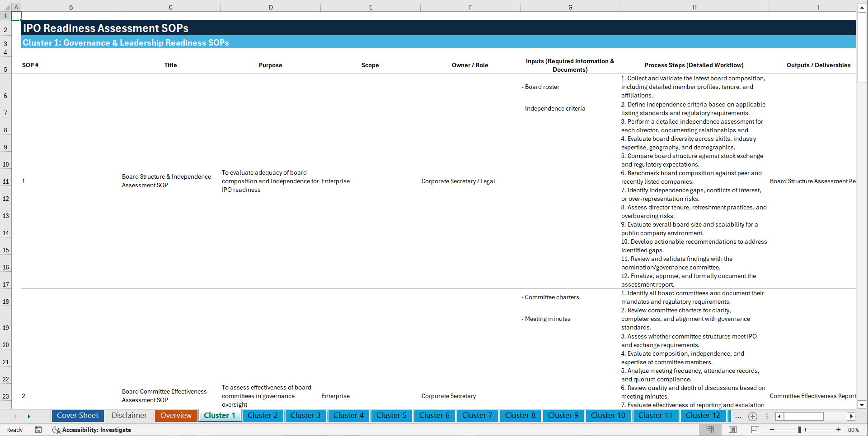Click the previous-sheet grey arrow

click(15, 416)
